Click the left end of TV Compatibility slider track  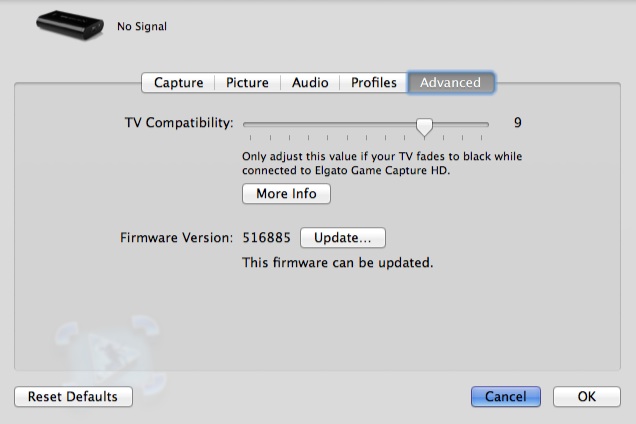(x=247, y=124)
